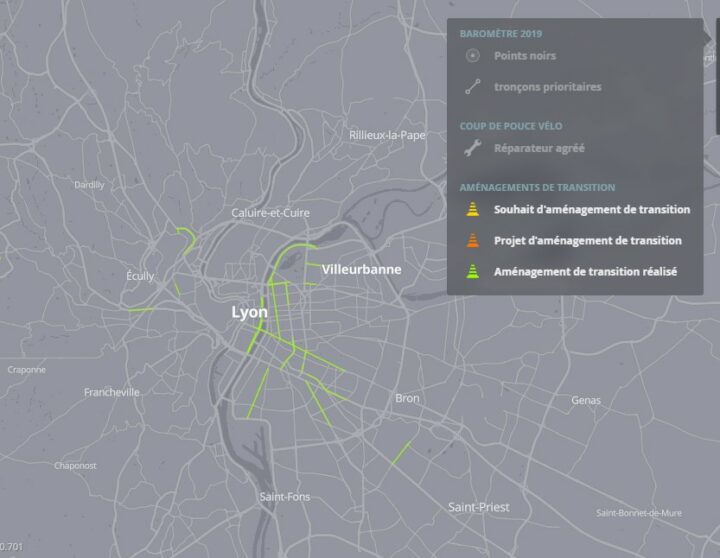Toggle Souhait d'aménagement de transition layer
Viewport: 720px width, 558px height.
click(592, 209)
